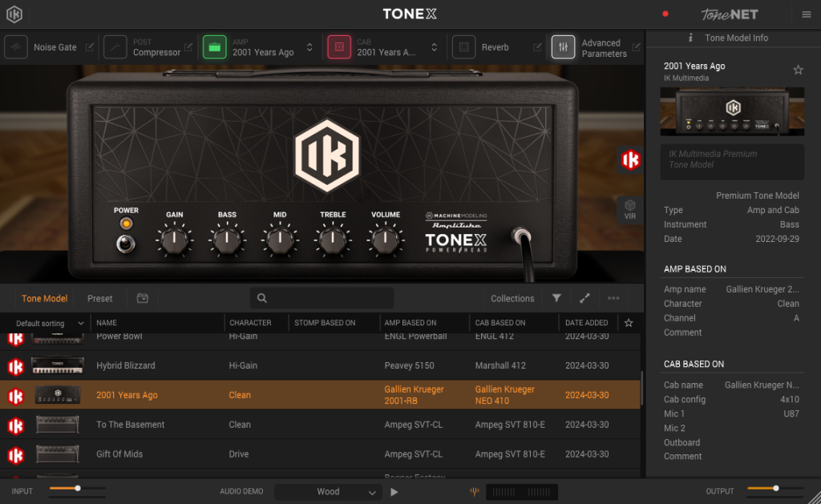Click the info icon for Tone Model Info
Screen dimensions: 821x504
point(690,38)
